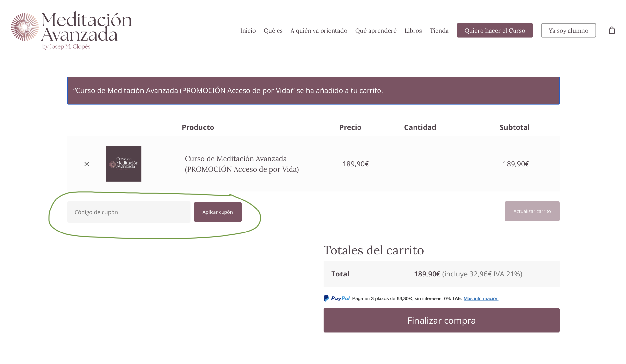Click the Actualizar carrito button
626x364 pixels.
tap(532, 211)
